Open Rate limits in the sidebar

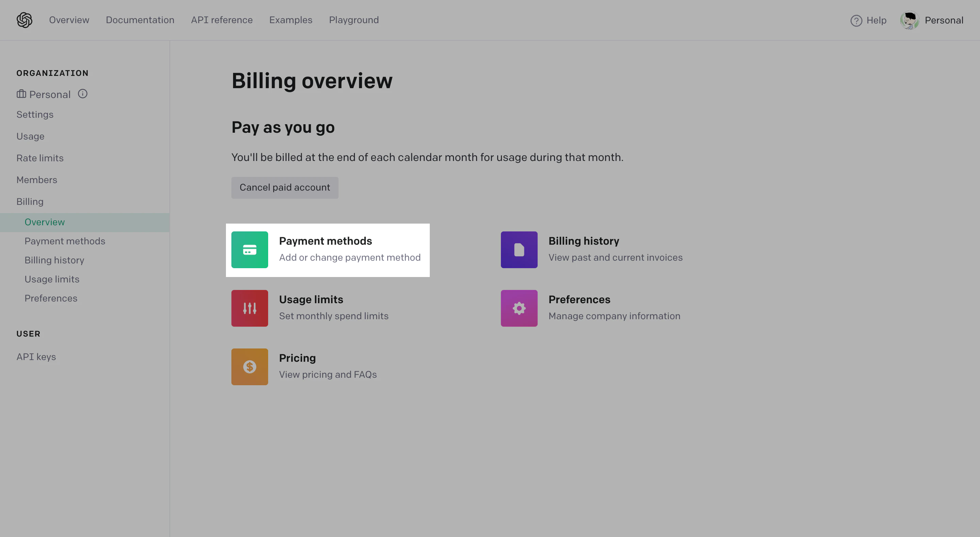pyautogui.click(x=40, y=158)
